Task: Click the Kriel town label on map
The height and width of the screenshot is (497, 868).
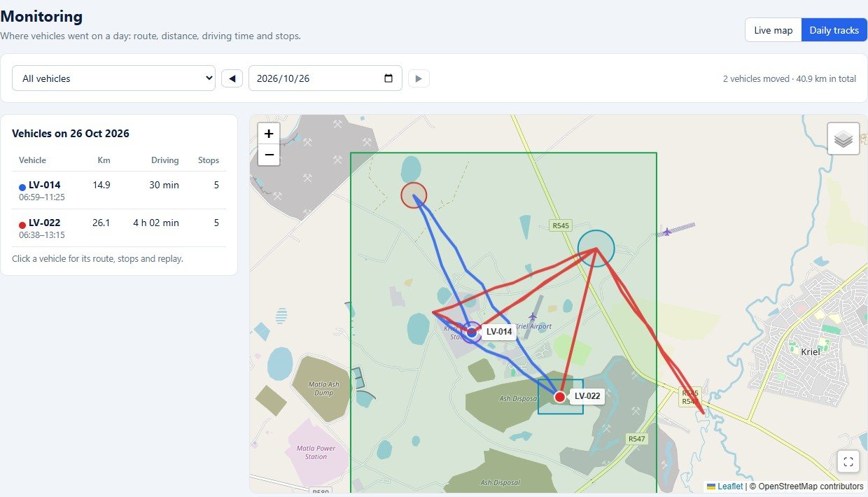Action: coord(810,352)
